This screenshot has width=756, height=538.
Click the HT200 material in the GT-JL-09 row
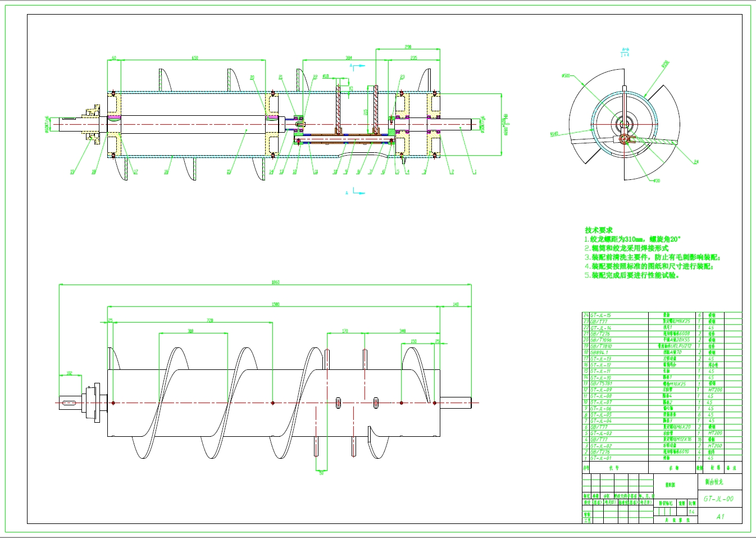point(716,390)
